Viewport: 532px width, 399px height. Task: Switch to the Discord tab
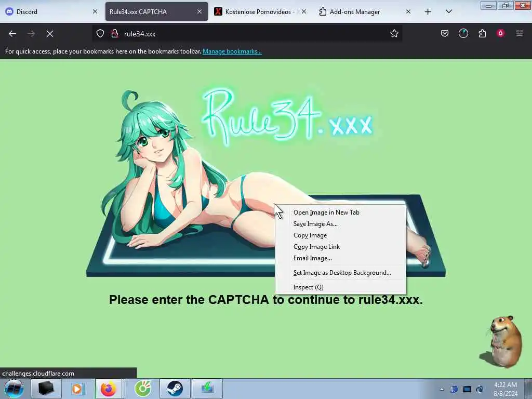pyautogui.click(x=51, y=11)
